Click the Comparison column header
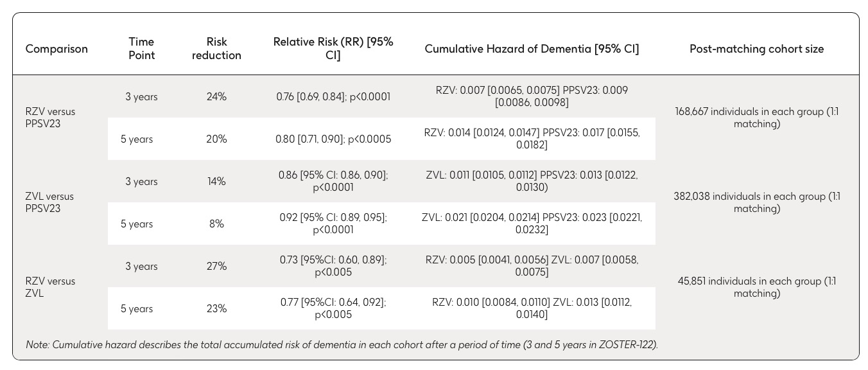The width and height of the screenshot is (868, 370). (56, 49)
